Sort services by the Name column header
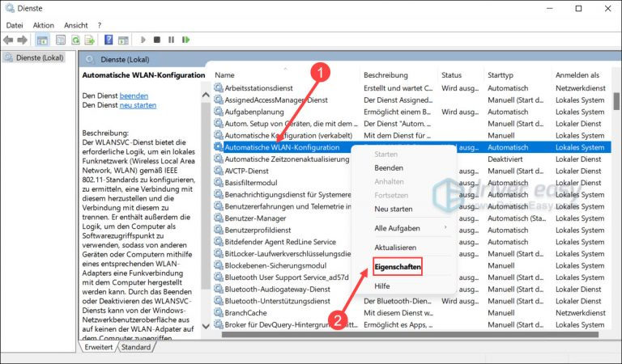The image size is (622, 364). [225, 75]
